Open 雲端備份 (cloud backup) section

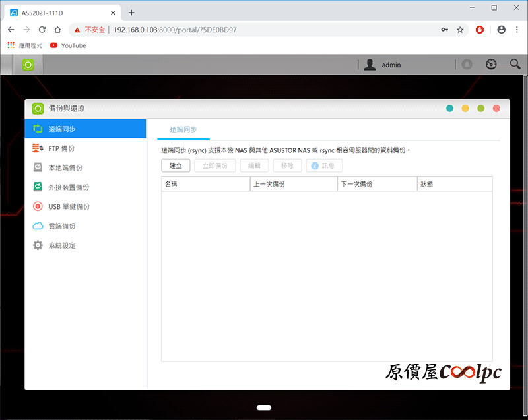pos(85,226)
